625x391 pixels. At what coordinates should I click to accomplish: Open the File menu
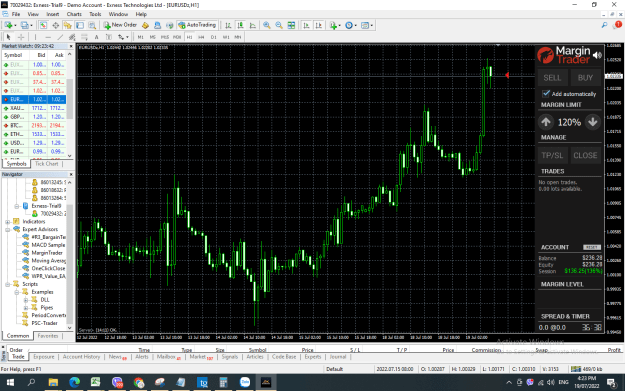click(x=16, y=14)
